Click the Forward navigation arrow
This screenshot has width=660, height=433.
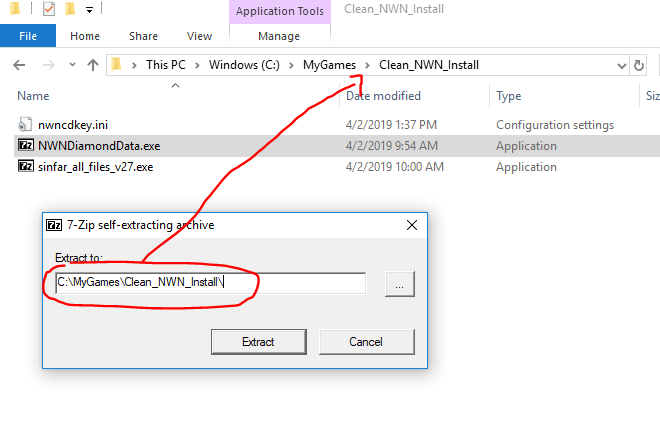[x=49, y=65]
